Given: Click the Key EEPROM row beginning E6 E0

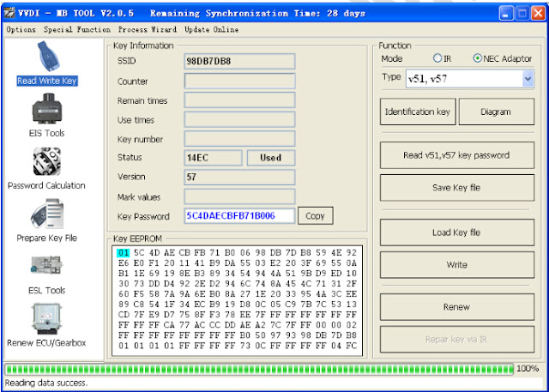Looking at the screenshot, I should (238, 263).
